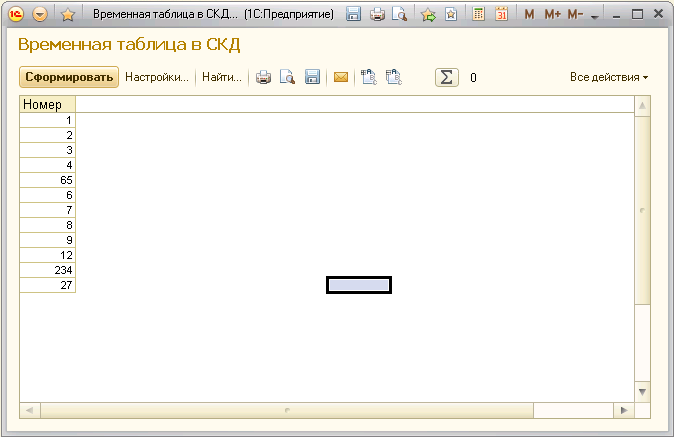Viewport: 674px width, 437px height.
Task: Click the second table-with-ABC toolbar icon
Action: coord(393,77)
